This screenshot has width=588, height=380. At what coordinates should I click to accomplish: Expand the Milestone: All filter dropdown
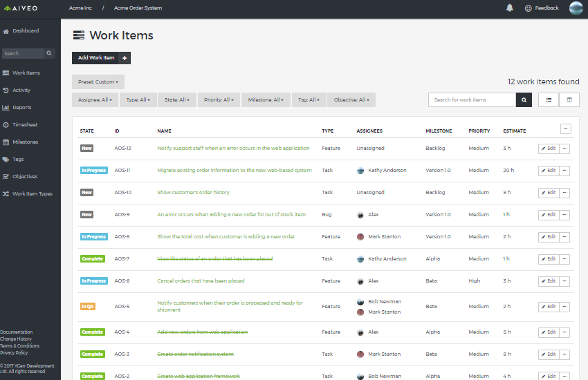tap(266, 99)
